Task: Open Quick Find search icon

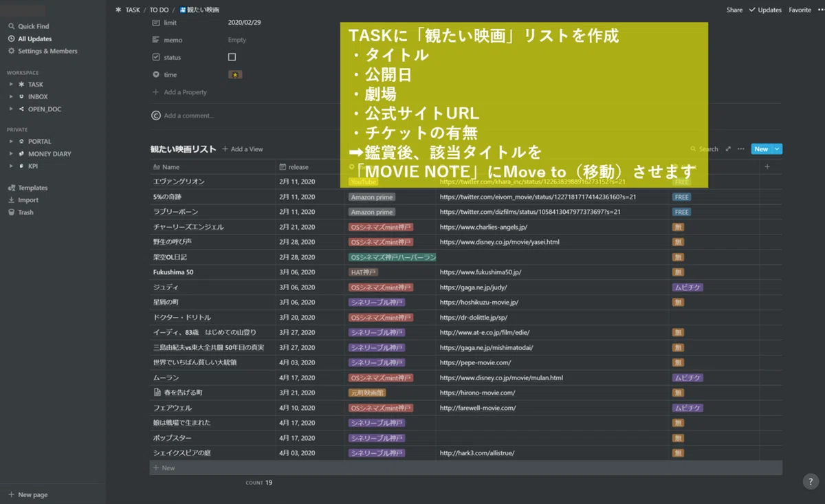Action: (12, 26)
